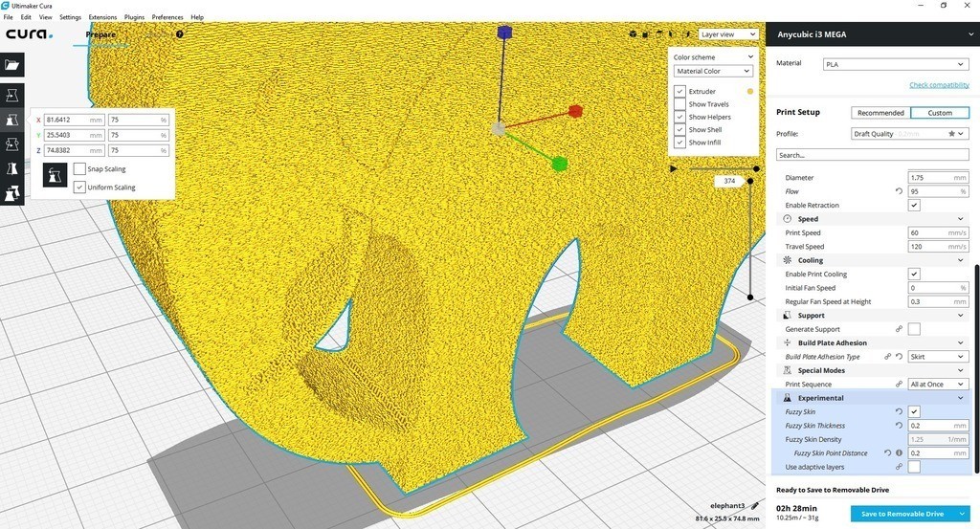Reset the Fuzzy Skin Thickness value
The image size is (980, 529).
(899, 426)
